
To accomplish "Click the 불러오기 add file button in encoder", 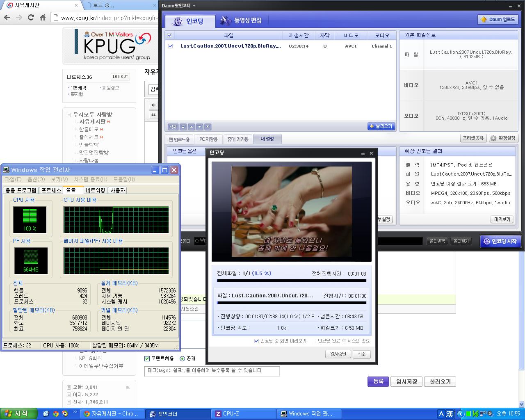I will pos(381,126).
